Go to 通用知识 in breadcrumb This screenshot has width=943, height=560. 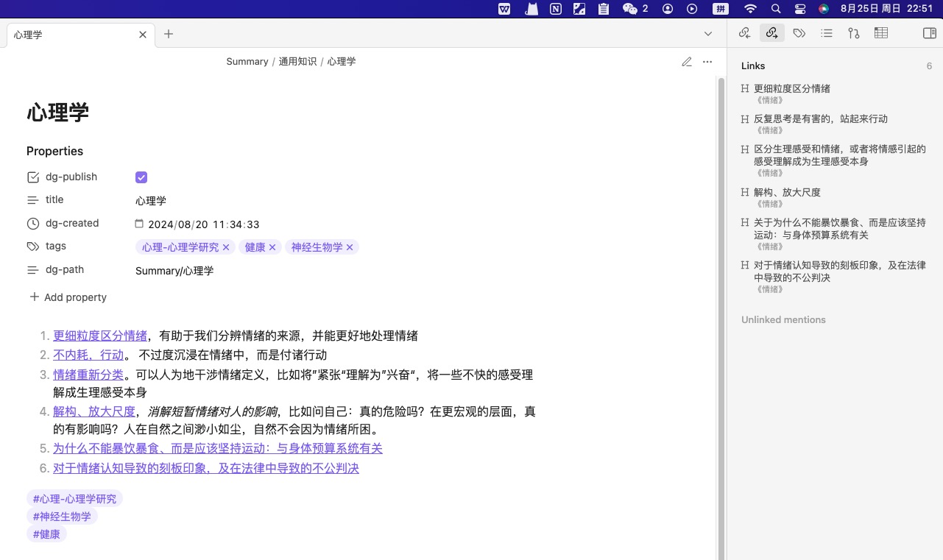297,62
